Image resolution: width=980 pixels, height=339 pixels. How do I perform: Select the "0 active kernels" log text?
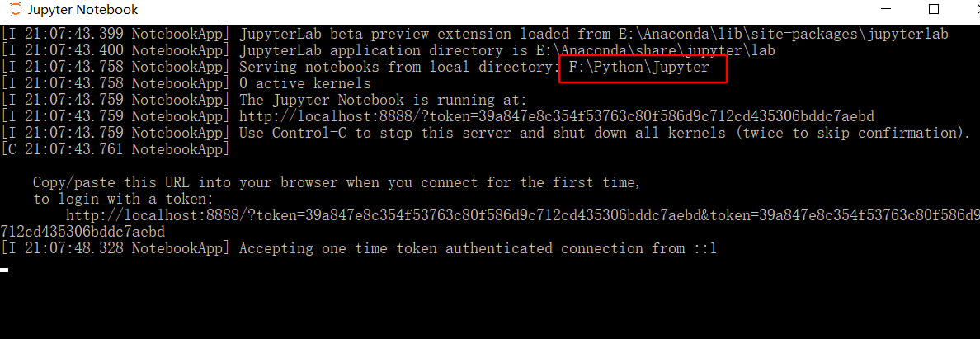pos(305,83)
